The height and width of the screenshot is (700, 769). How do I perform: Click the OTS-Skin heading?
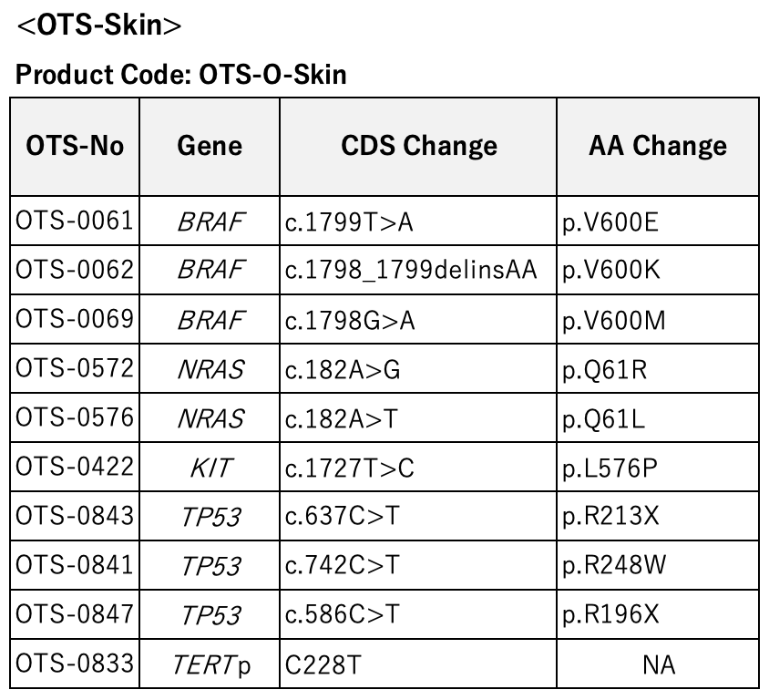99,25
